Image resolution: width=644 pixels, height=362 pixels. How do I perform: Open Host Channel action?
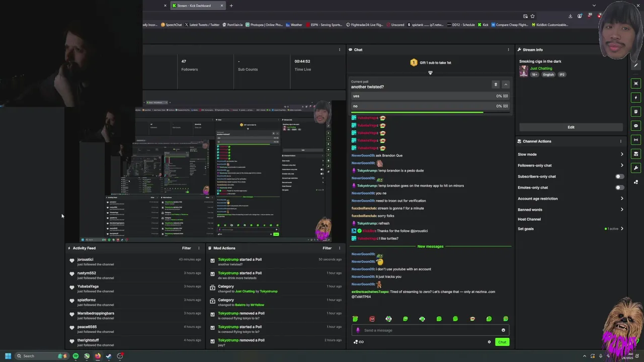pyautogui.click(x=529, y=219)
